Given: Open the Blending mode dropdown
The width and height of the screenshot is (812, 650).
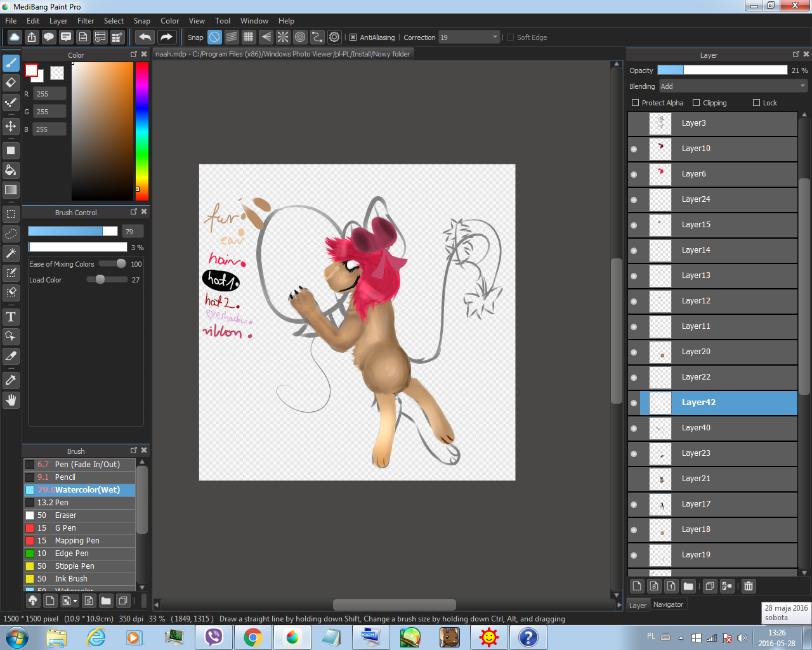Looking at the screenshot, I should (x=733, y=86).
